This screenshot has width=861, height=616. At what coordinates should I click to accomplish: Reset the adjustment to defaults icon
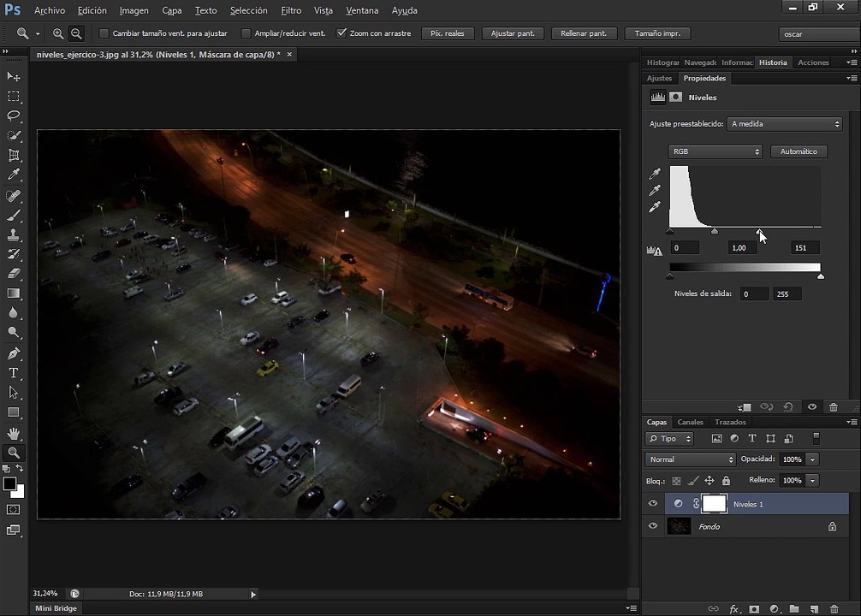[x=788, y=407]
